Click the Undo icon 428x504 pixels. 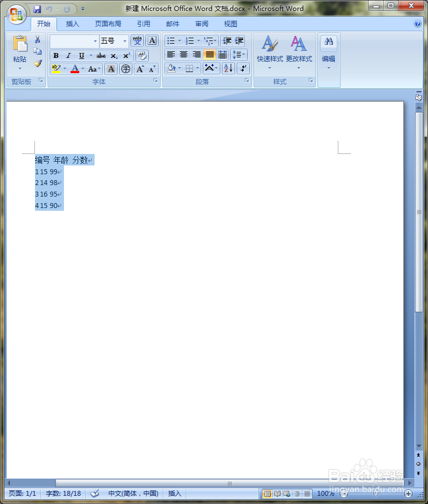click(x=49, y=9)
